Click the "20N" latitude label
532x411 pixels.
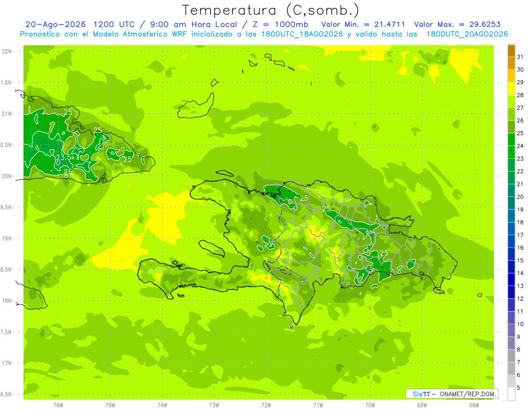[x=7, y=176]
